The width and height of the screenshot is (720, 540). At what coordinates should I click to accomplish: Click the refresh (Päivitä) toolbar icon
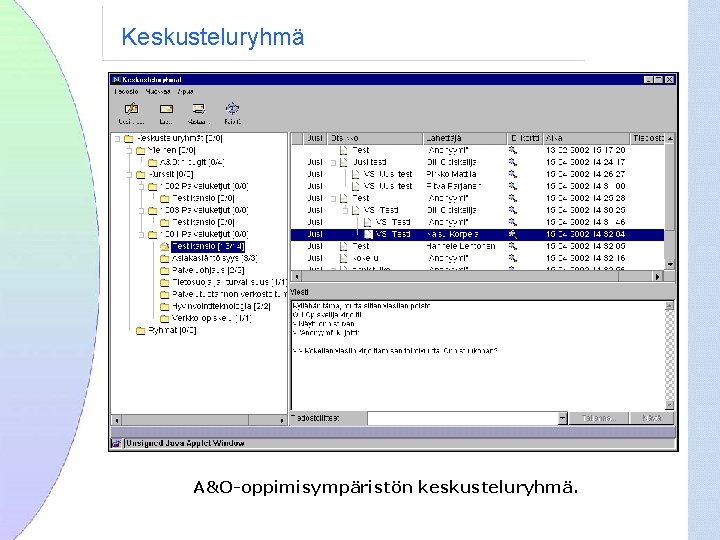(x=233, y=108)
